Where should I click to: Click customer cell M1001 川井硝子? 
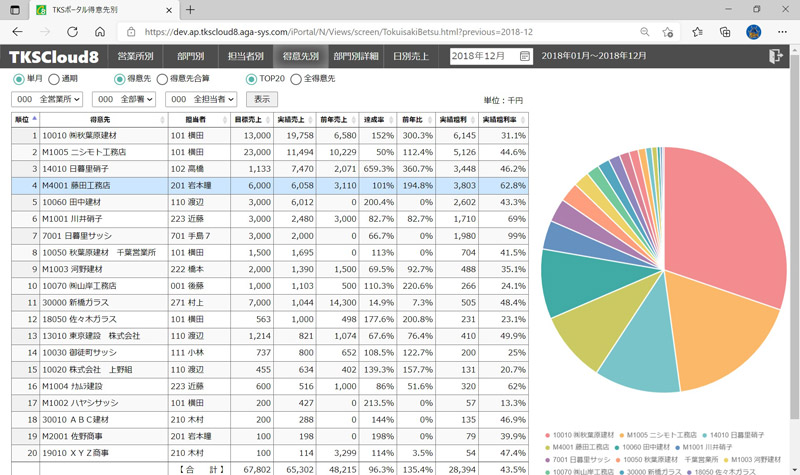[104, 219]
